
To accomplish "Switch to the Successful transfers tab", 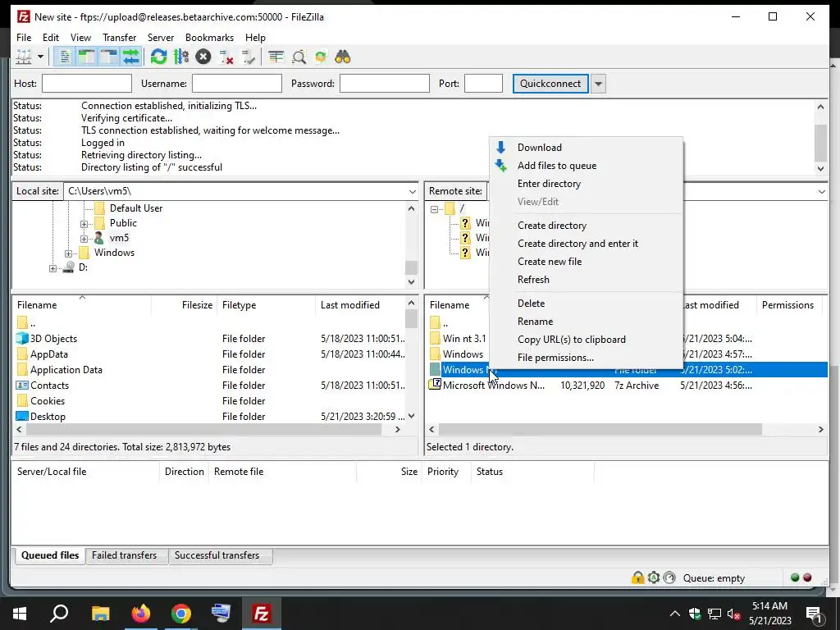I will coord(217,555).
